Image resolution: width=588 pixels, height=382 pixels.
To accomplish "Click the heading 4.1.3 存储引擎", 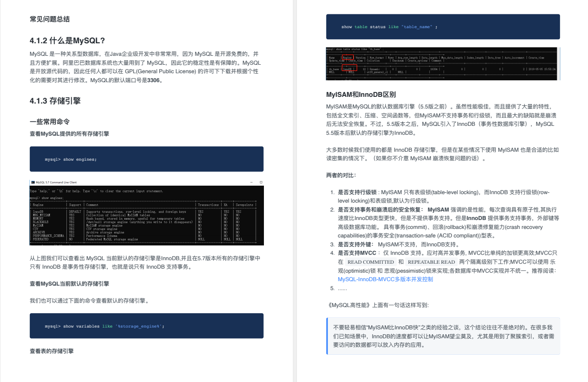I will click(55, 101).
